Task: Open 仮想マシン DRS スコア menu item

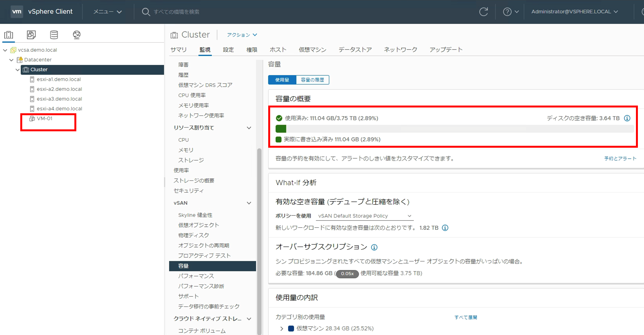Action: pos(205,85)
